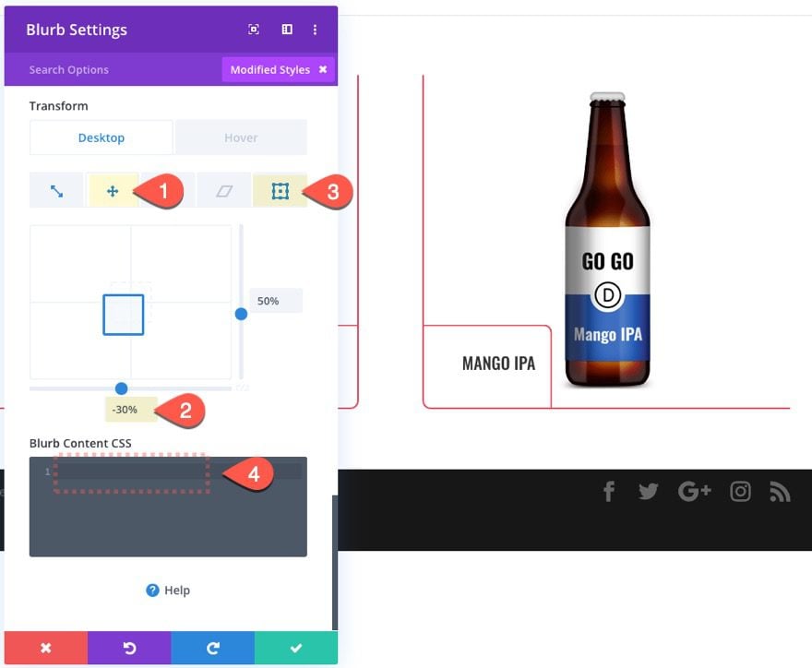Click the purple undo button
The width and height of the screenshot is (812, 668).
tap(129, 648)
